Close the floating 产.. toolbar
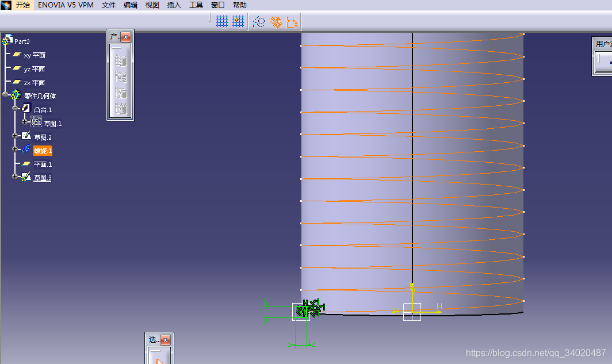Image resolution: width=612 pixels, height=364 pixels. tap(125, 37)
